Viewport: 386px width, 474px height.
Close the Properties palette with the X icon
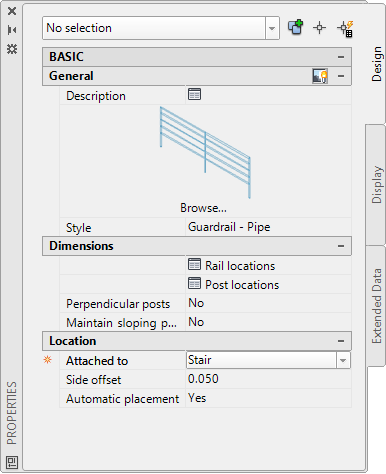12,11
